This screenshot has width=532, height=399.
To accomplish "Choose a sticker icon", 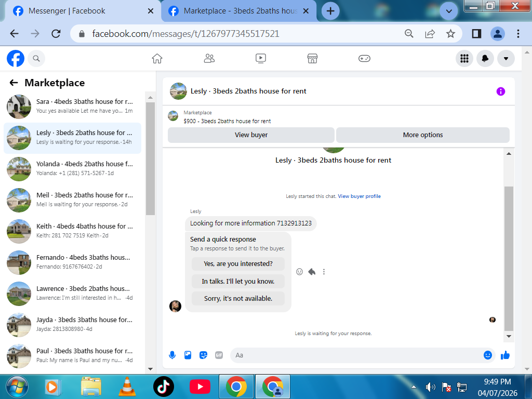I will pos(203,355).
